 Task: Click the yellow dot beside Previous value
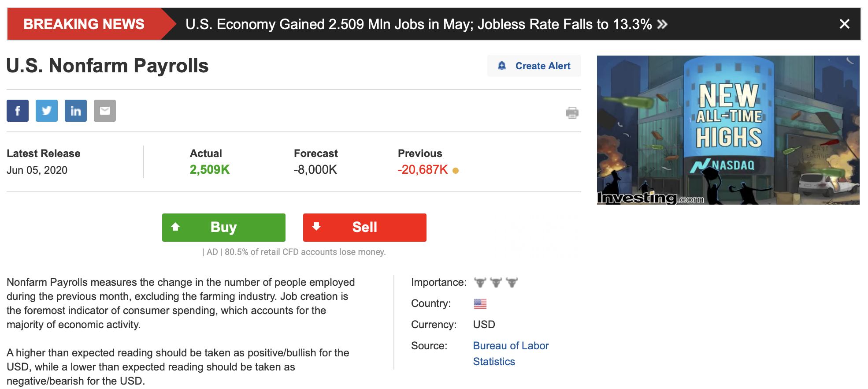click(456, 171)
